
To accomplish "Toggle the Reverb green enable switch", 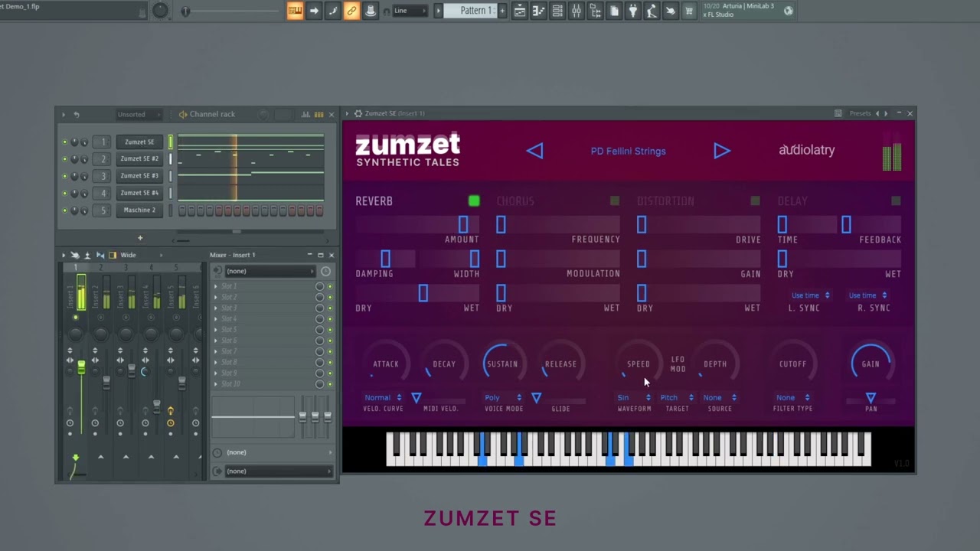I will [474, 201].
